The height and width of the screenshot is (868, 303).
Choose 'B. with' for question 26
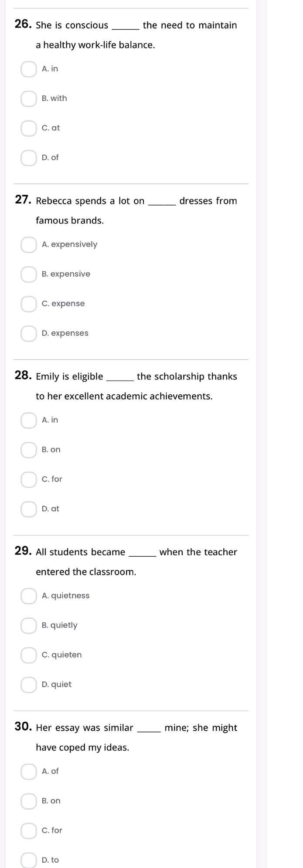click(x=29, y=99)
